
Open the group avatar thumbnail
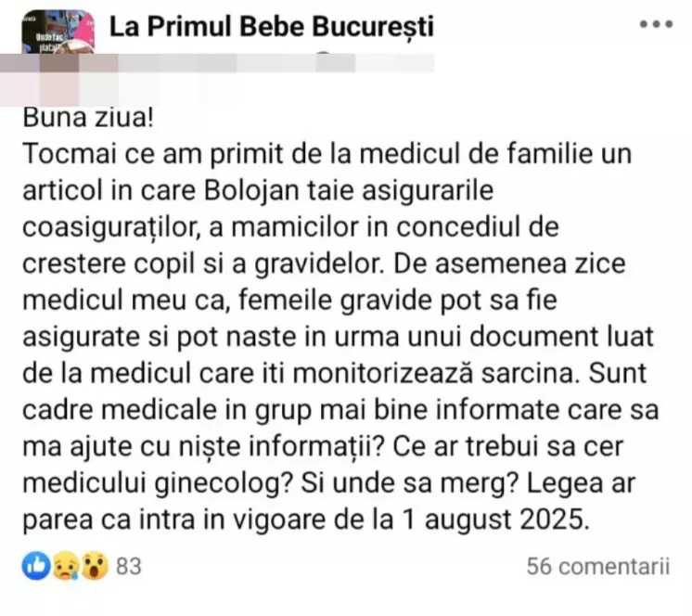pyautogui.click(x=58, y=33)
